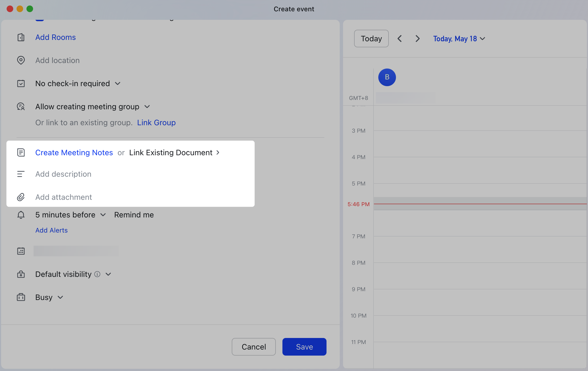The width and height of the screenshot is (588, 371).
Task: Click the attachment paperclip icon
Action: pos(21,197)
